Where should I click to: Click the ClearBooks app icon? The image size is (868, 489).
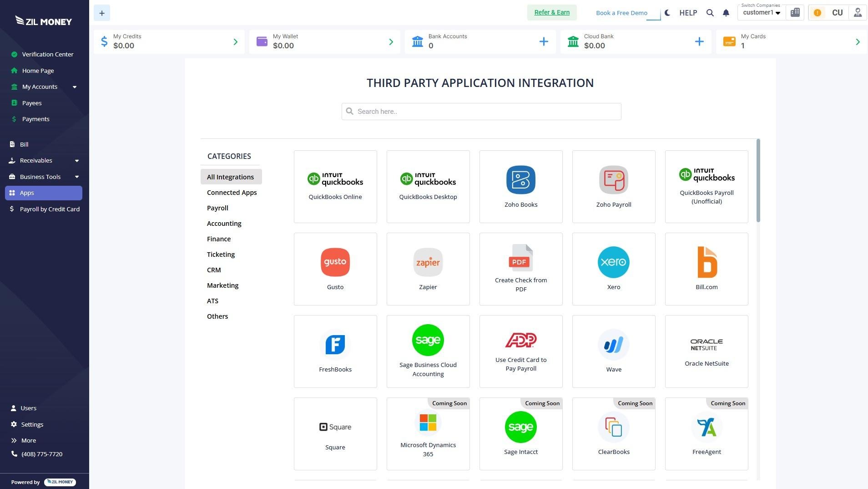coord(614,427)
